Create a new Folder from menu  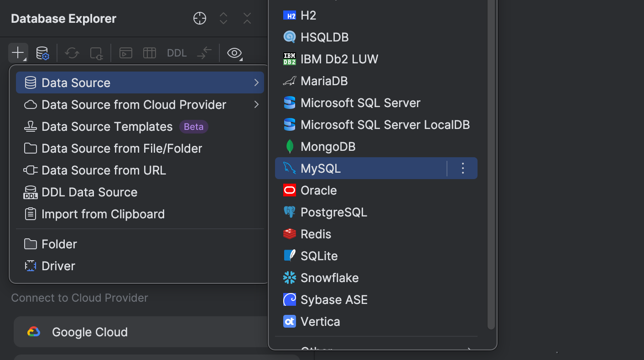[140, 244]
